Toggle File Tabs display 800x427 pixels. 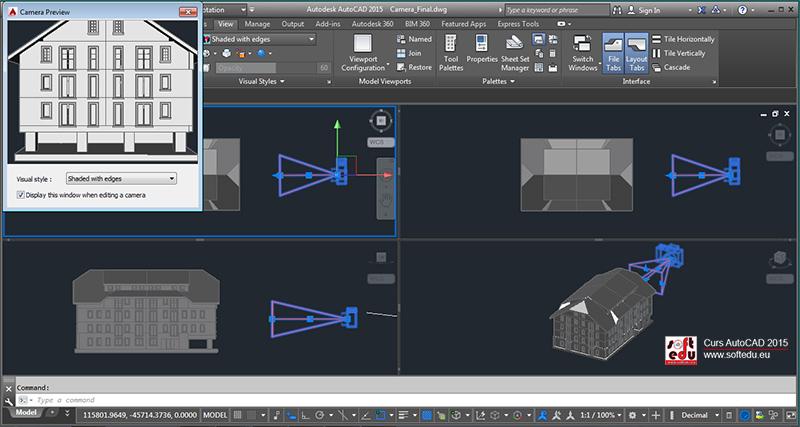pyautogui.click(x=613, y=53)
